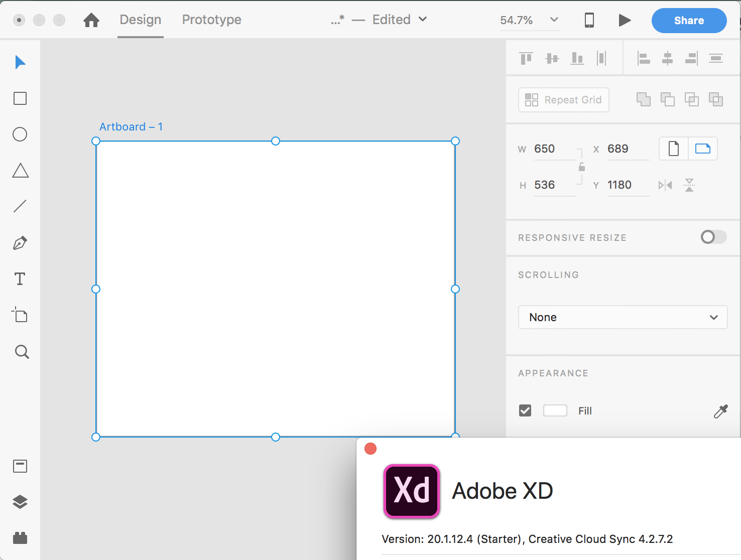The image size is (741, 560).
Task: Open the Fill color swatch
Action: pos(555,410)
